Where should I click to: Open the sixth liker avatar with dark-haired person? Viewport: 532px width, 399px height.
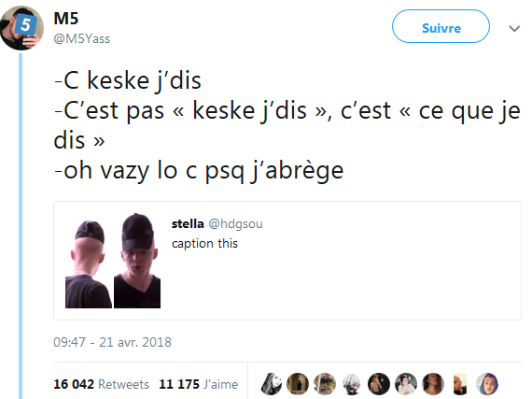(406, 384)
